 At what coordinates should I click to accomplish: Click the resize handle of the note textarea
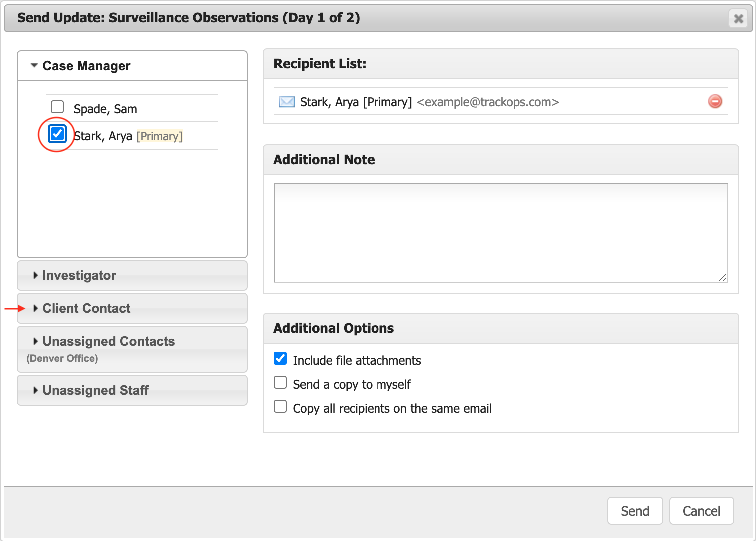724,278
